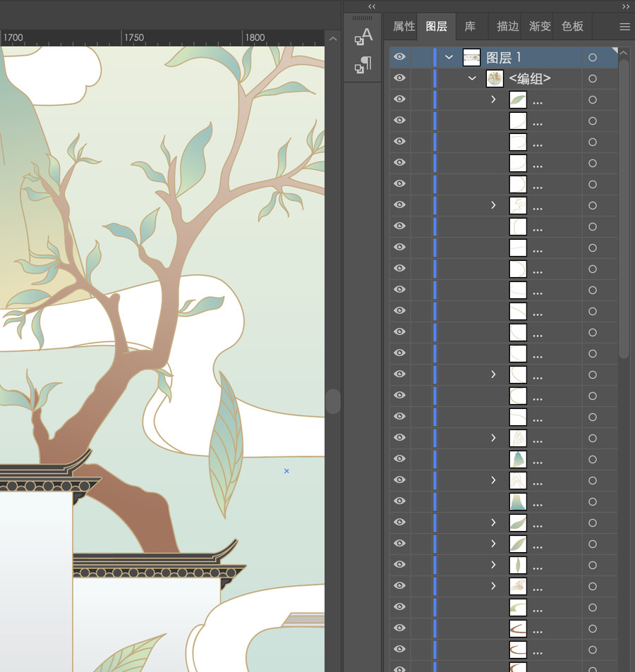Click the 图层 1 layer thumbnail
This screenshot has height=672, width=635.
pyautogui.click(x=471, y=57)
